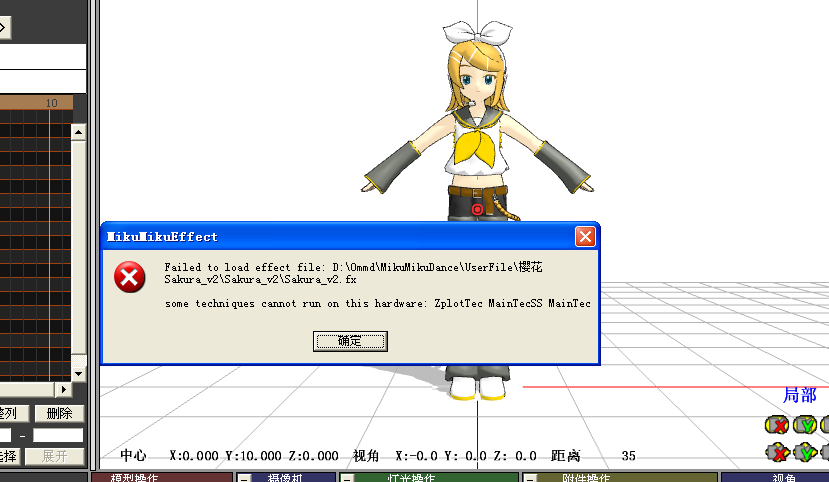Select the Y-axis rotation icon in top row
The width and height of the screenshot is (829, 482).
click(805, 424)
